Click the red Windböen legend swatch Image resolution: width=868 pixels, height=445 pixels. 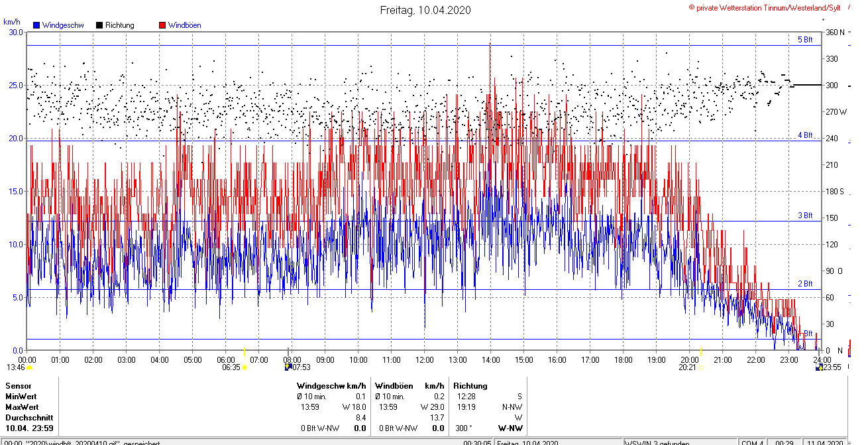tap(162, 25)
